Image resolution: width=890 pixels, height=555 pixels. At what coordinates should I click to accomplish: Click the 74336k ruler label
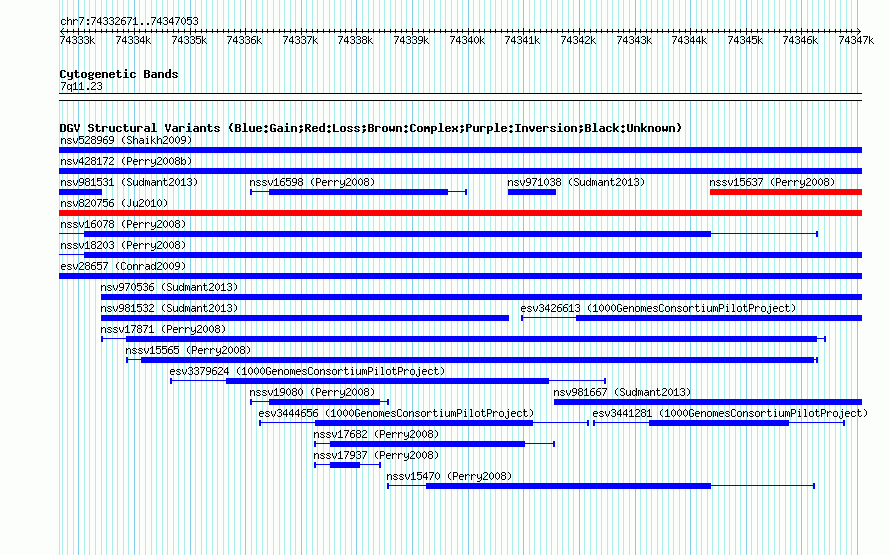pyautogui.click(x=244, y=40)
